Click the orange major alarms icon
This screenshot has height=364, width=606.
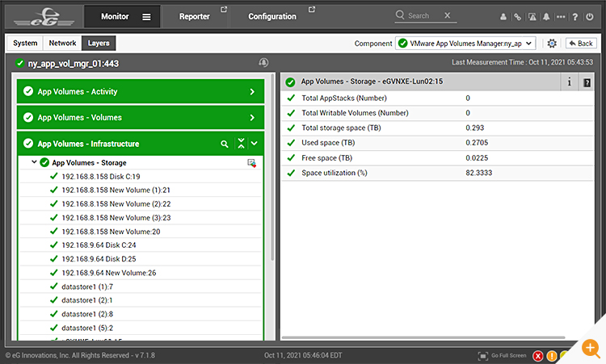(x=552, y=356)
